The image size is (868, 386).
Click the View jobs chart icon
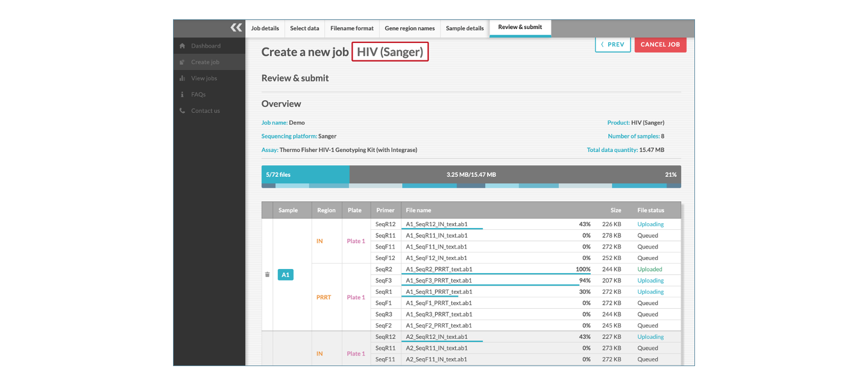click(x=182, y=78)
